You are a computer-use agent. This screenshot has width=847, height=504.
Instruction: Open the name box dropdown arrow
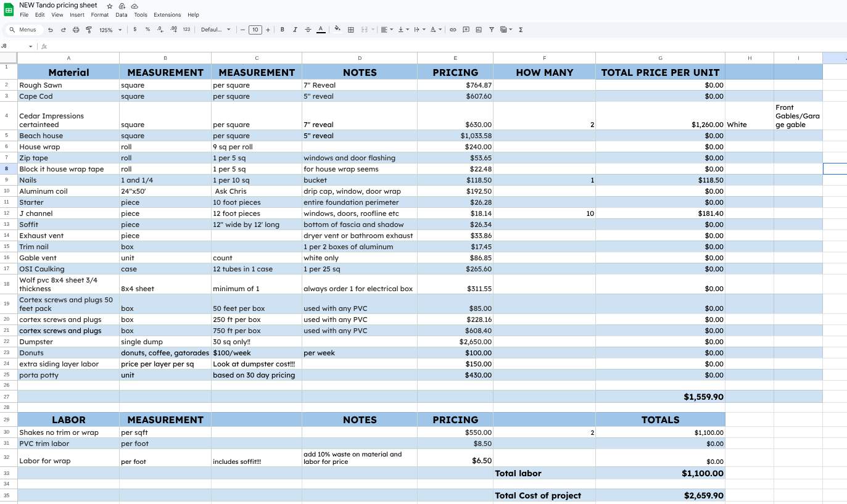point(31,46)
